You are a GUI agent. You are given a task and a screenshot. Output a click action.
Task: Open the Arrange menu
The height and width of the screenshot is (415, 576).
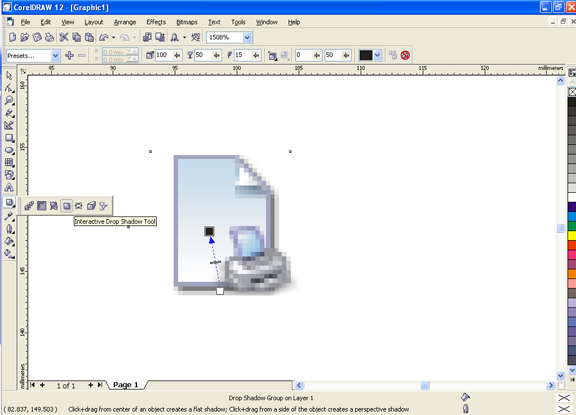(125, 22)
